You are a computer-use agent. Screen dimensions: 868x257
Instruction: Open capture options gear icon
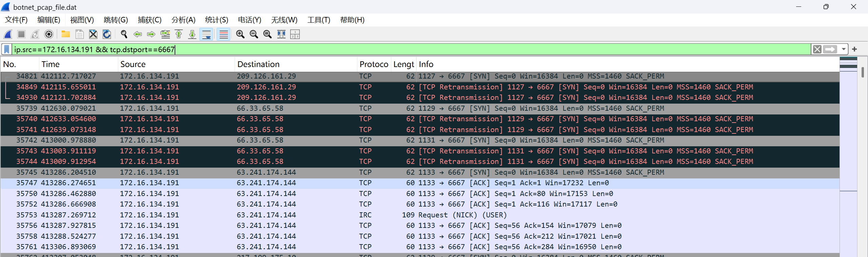pyautogui.click(x=49, y=34)
